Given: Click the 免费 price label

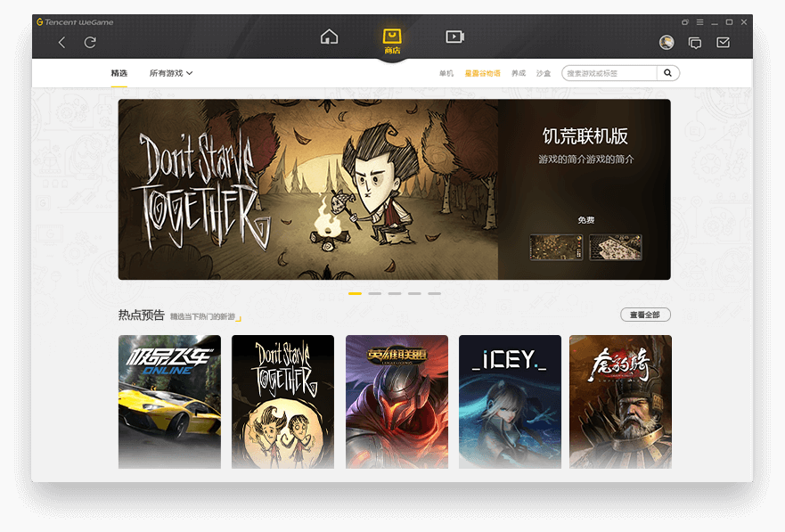Looking at the screenshot, I should 585,220.
